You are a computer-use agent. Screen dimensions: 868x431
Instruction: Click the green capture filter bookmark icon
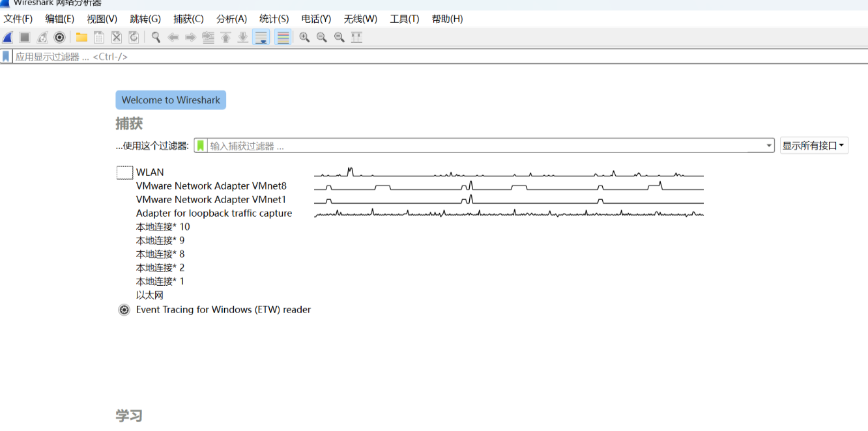point(201,146)
